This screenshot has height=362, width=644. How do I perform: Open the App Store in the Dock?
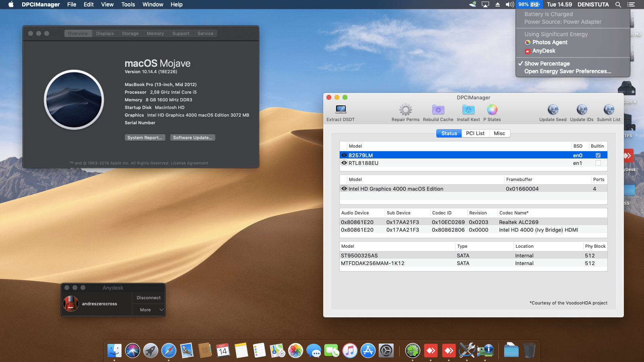368,350
